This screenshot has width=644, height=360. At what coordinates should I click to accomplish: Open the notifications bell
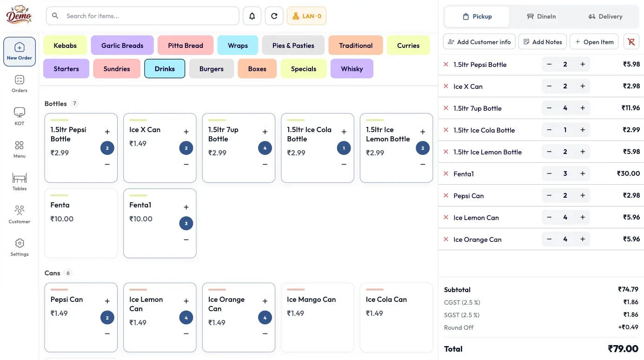(252, 16)
